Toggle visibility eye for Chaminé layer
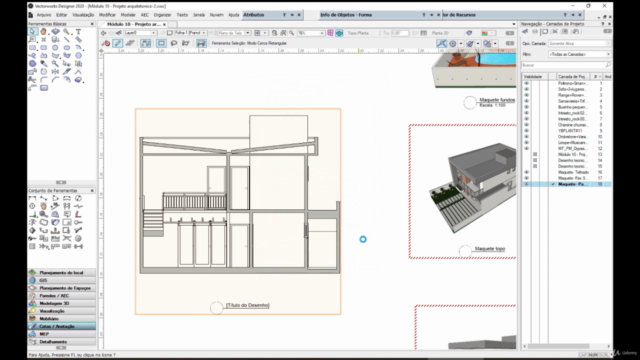The height and width of the screenshot is (360, 640). tap(527, 125)
